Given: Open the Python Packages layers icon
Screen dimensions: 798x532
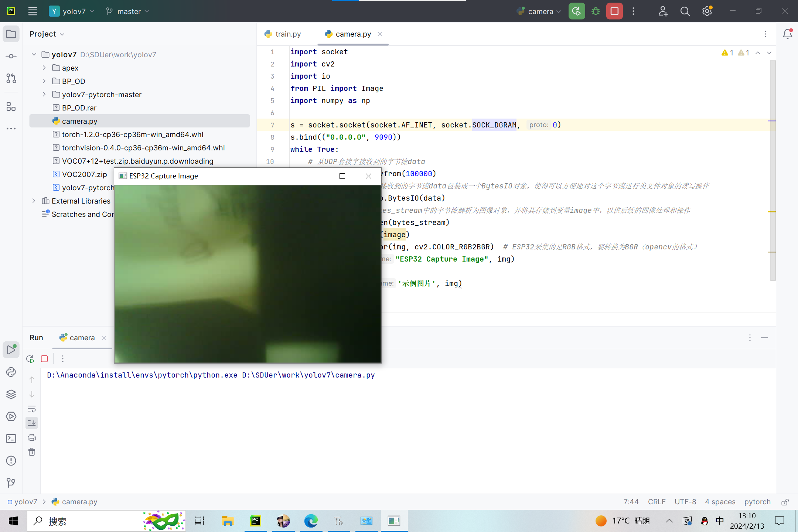Looking at the screenshot, I should [x=11, y=394].
